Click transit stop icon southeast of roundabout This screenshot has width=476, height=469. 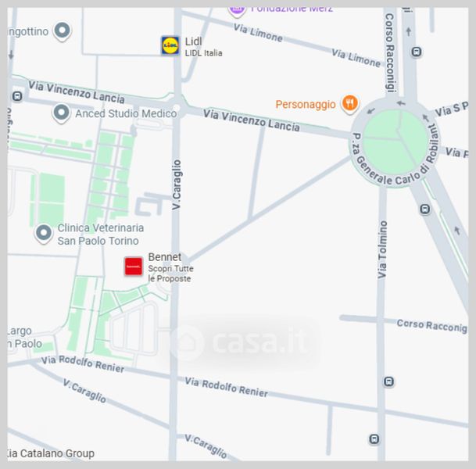[425, 209]
